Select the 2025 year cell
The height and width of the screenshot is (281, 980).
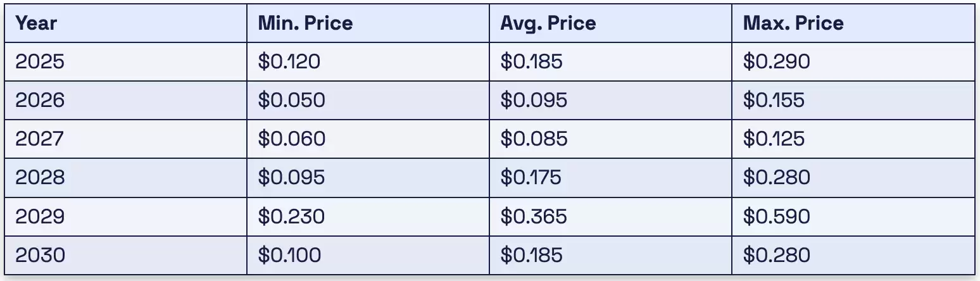[40, 61]
